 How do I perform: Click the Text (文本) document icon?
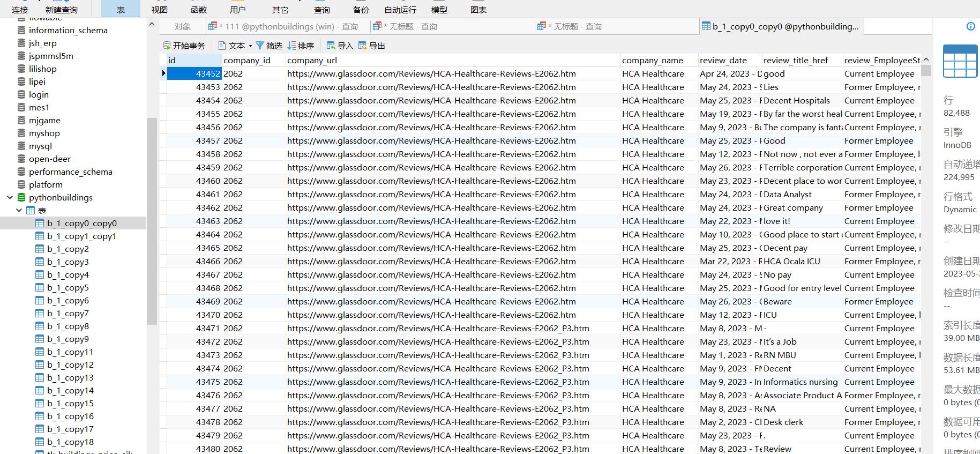(222, 46)
